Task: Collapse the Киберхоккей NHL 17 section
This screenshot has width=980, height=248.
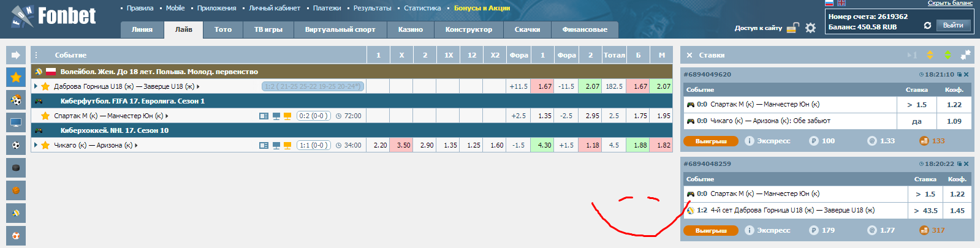Action: pos(352,130)
